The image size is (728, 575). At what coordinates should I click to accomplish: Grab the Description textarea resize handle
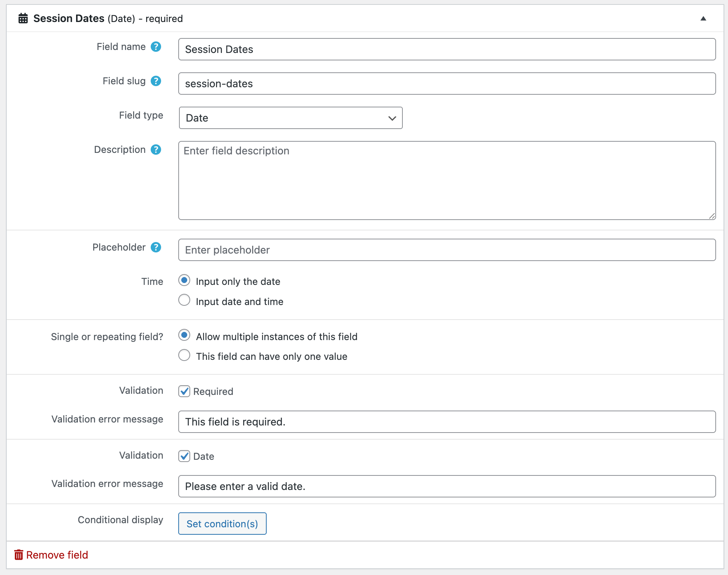(712, 216)
